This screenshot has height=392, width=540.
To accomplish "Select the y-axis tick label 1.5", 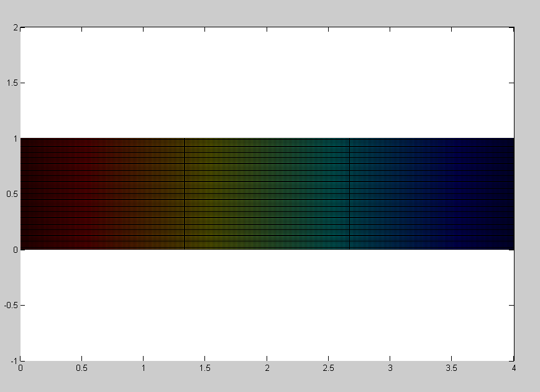I will [x=11, y=83].
